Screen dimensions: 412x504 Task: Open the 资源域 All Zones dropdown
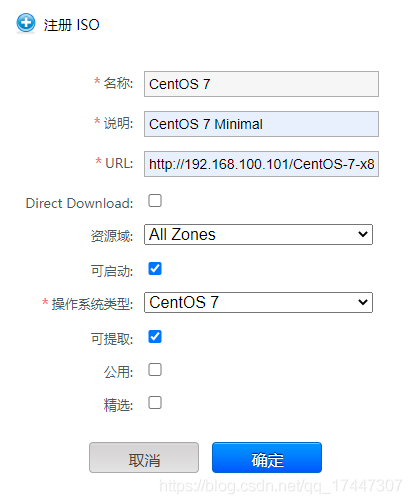[258, 235]
